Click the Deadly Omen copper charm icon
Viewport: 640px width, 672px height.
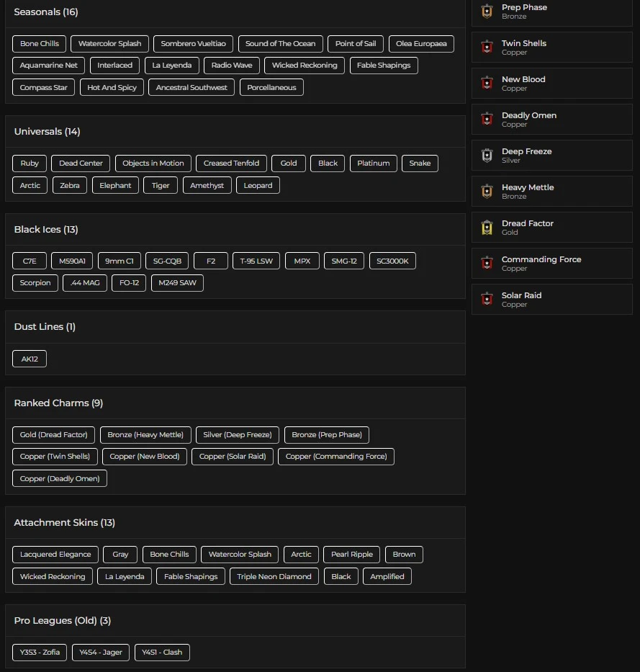tap(487, 120)
